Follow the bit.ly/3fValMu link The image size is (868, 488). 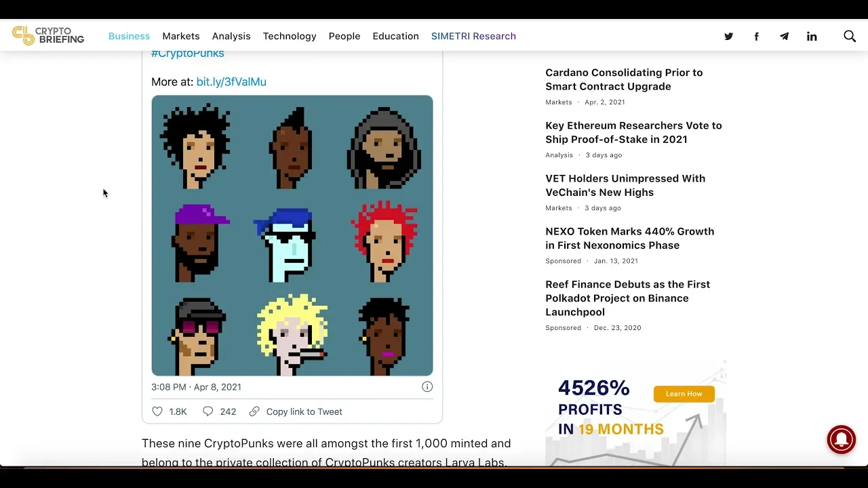pyautogui.click(x=231, y=81)
